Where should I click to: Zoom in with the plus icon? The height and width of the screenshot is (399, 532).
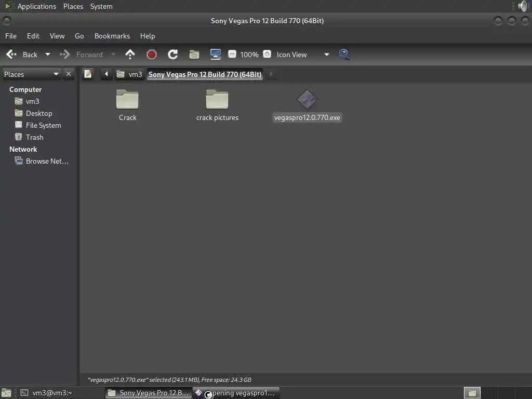(267, 54)
